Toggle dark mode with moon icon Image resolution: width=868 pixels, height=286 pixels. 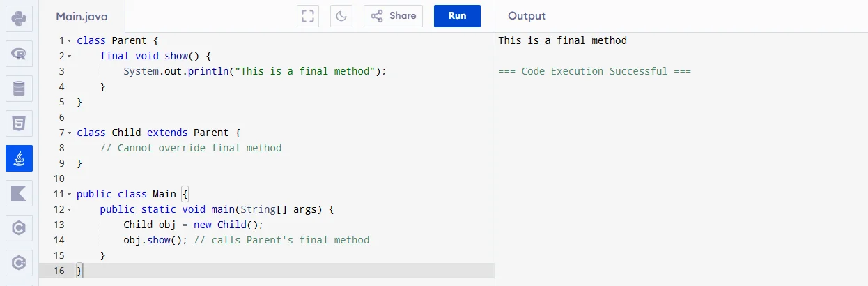click(x=341, y=16)
